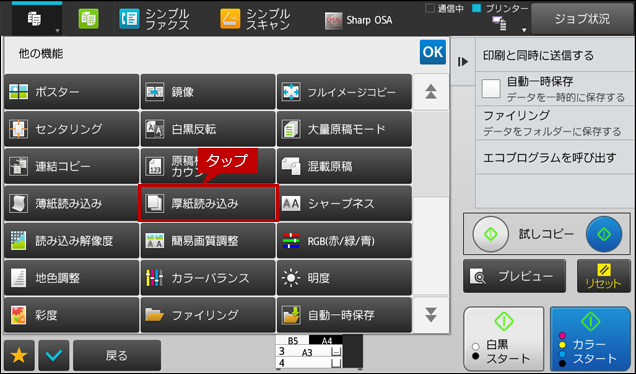Select 印刷と同時に送信する action
This screenshot has height=374, width=636.
(x=554, y=56)
